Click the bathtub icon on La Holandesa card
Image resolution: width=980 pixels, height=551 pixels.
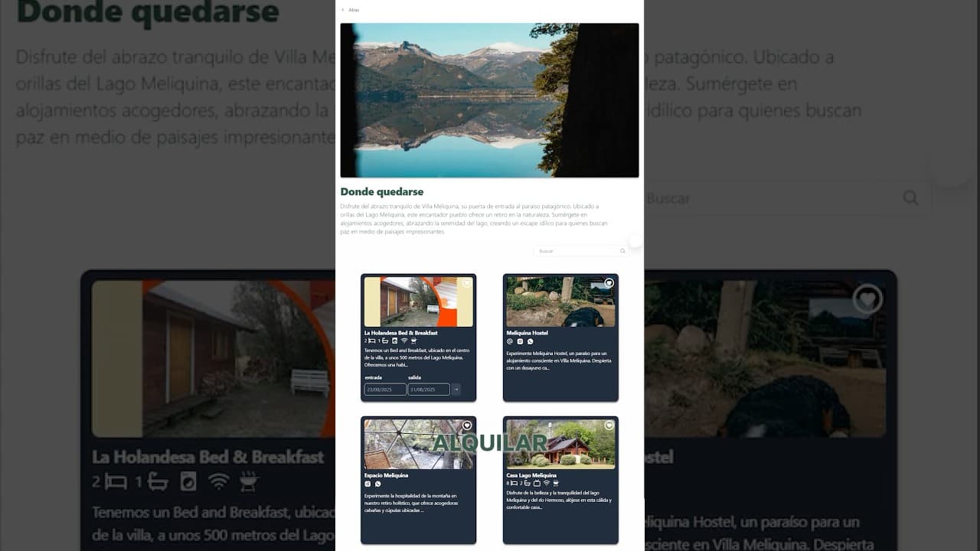coord(385,341)
